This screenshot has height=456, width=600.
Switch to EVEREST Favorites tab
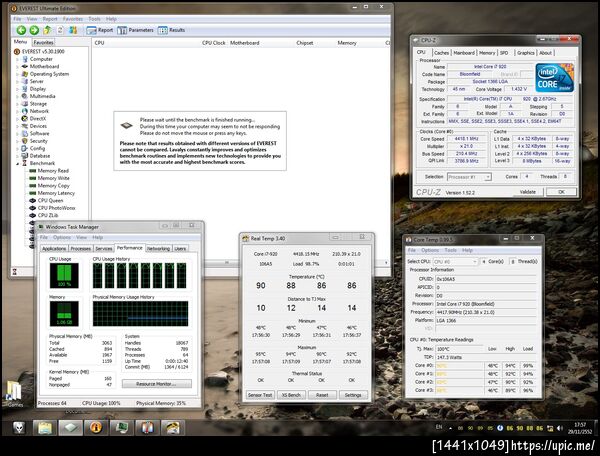[43, 42]
